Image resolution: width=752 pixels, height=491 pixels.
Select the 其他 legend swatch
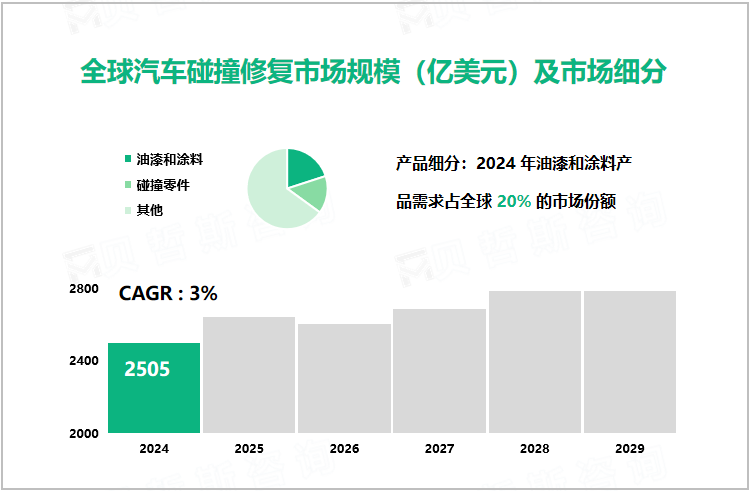point(128,210)
